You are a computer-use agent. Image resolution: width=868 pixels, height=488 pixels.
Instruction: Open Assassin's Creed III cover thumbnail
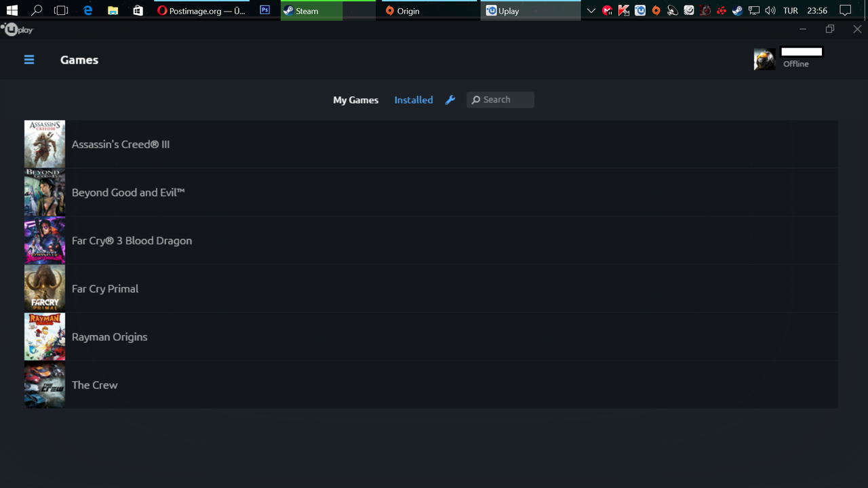point(45,144)
